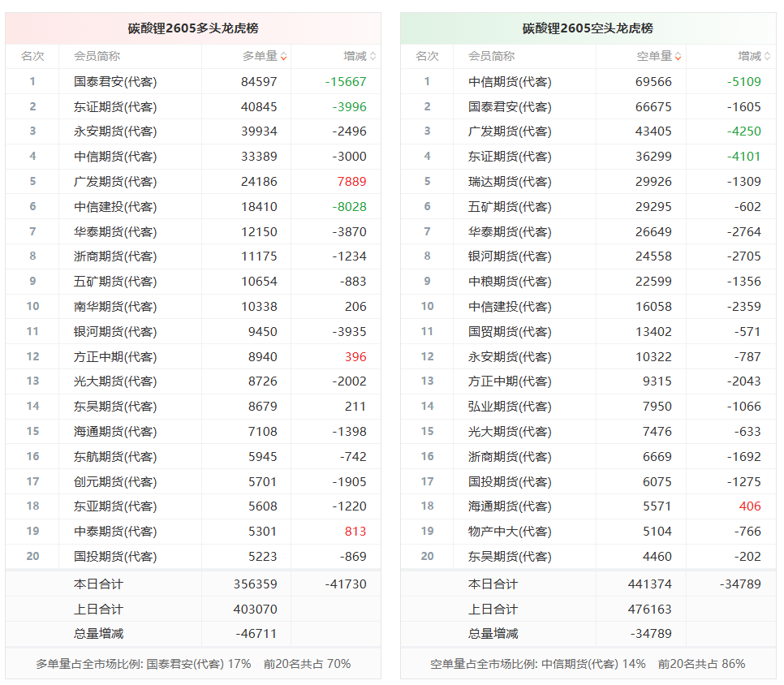Click short table total 441374
Viewport: 784px width, 685px height.
650,584
